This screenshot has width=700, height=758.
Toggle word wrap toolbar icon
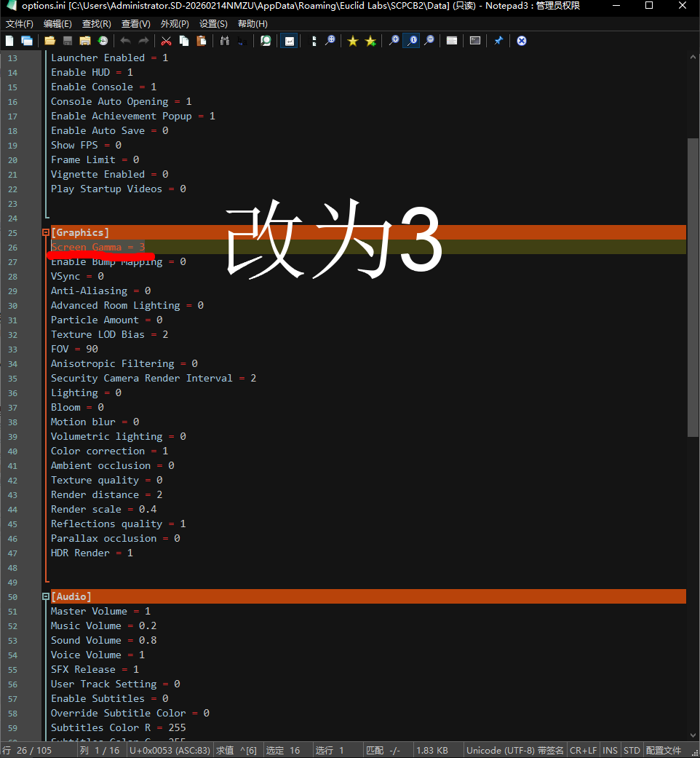coord(290,41)
